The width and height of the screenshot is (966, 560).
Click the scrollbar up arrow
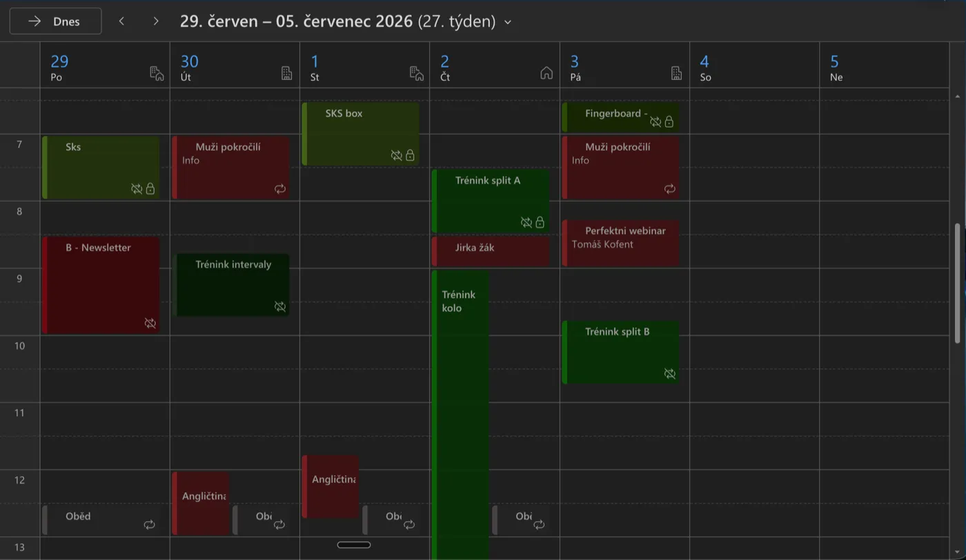pyautogui.click(x=957, y=96)
